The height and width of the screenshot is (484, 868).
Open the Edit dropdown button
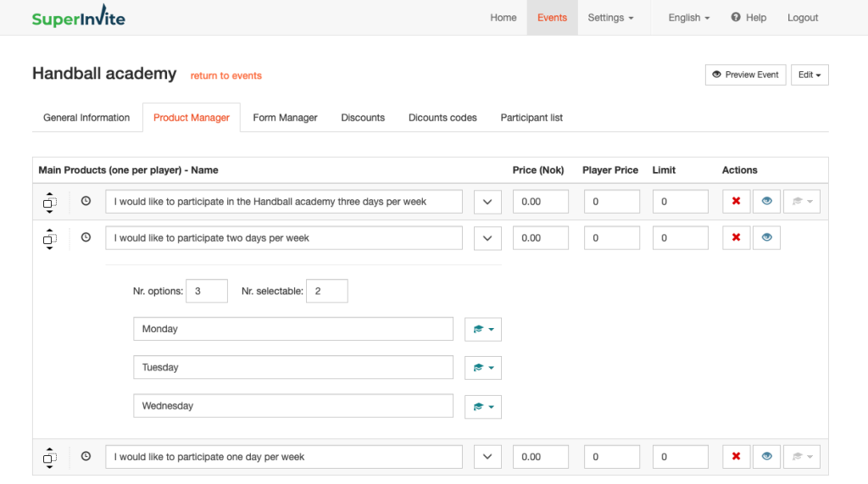click(x=810, y=75)
